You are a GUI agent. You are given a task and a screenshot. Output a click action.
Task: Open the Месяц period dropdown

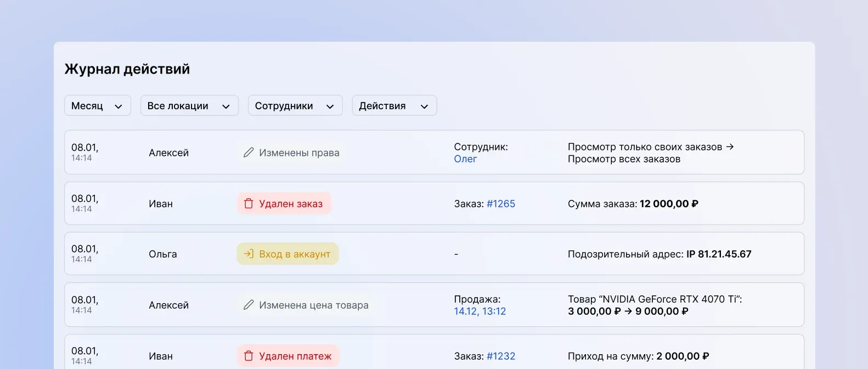click(98, 105)
